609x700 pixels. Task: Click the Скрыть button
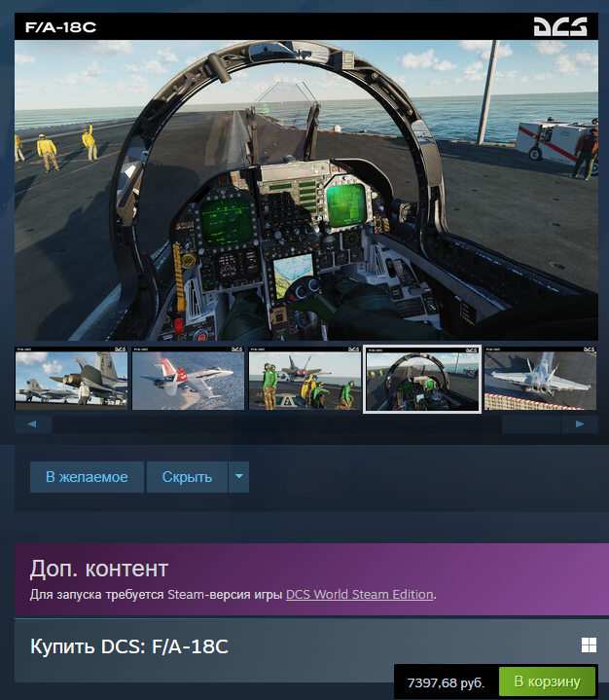(x=187, y=477)
